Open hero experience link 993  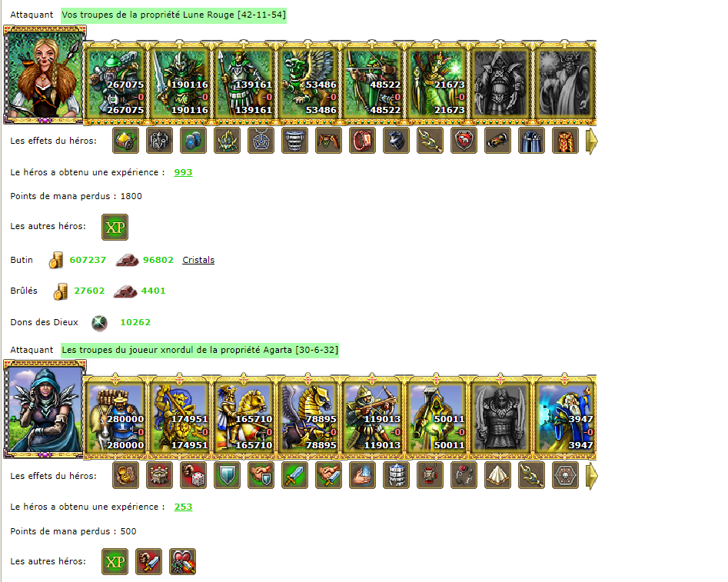click(x=183, y=172)
